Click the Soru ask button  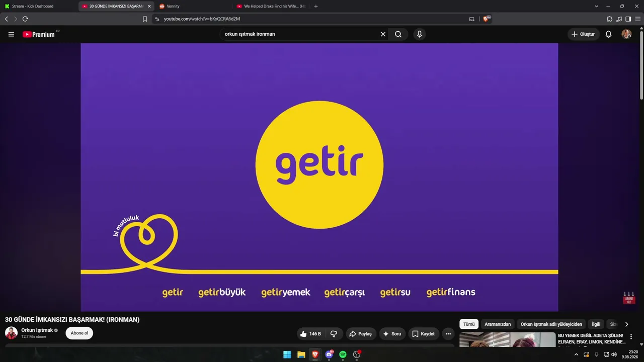[392, 334]
